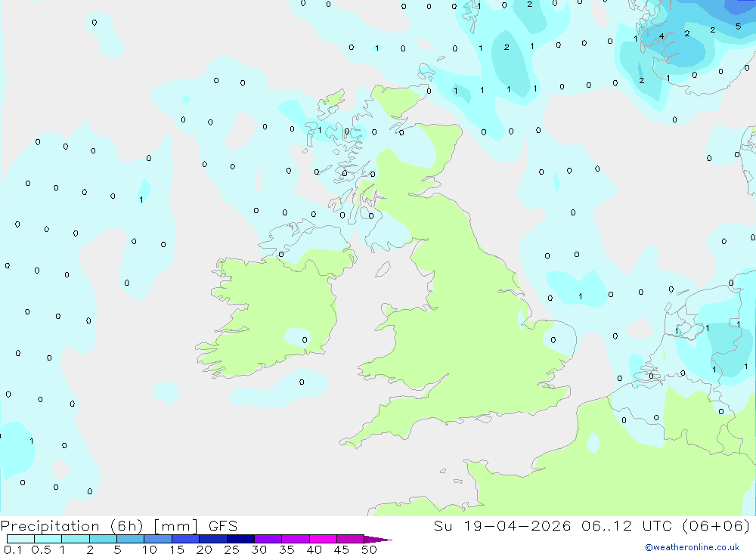Screen dimensions: 756x554
Task: Click the 1–2 mm legend color swatch
Action: click(76, 539)
